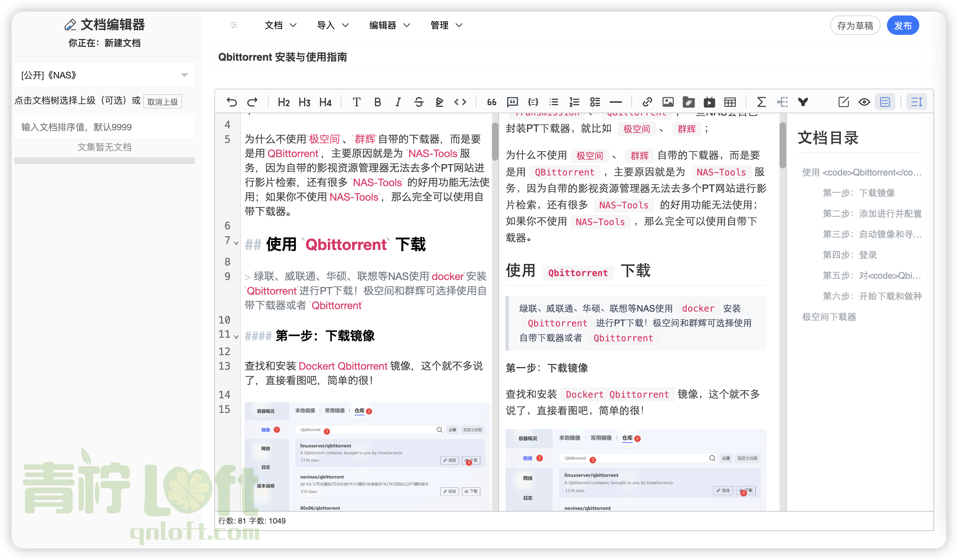958x560 pixels.
Task: Insert inline code brackets
Action: 460,102
